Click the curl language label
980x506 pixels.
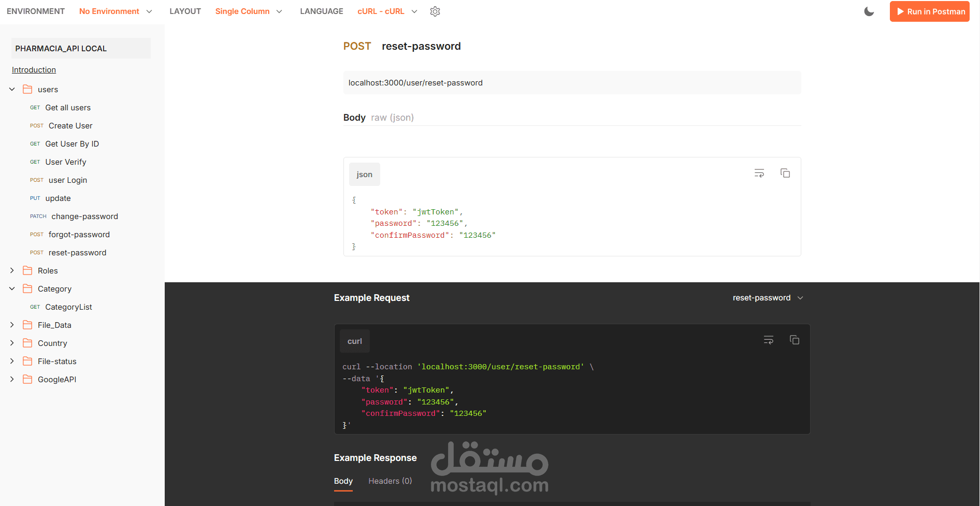point(355,341)
